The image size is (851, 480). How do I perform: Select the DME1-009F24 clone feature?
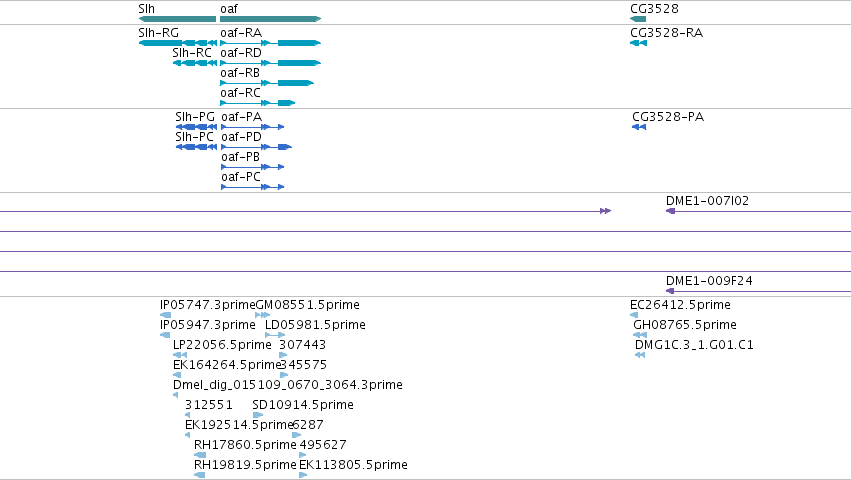point(758,291)
